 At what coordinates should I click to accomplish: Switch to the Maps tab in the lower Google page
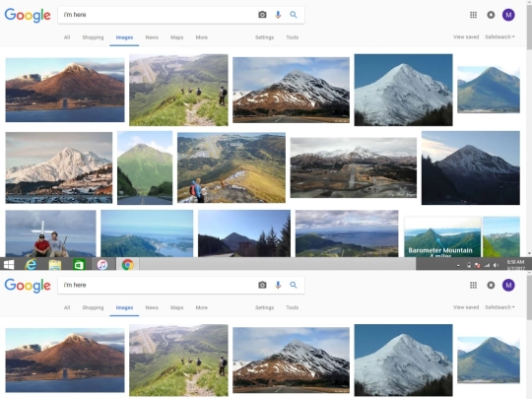[x=176, y=307]
